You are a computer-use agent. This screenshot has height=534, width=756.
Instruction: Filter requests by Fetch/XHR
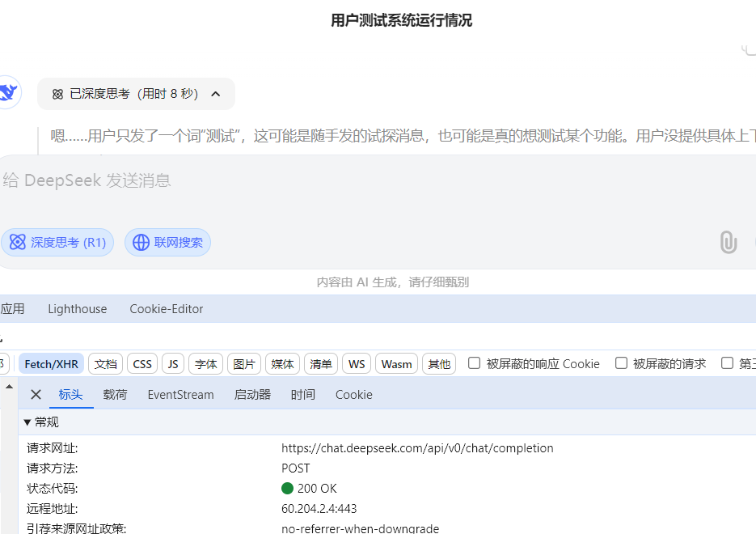(x=51, y=364)
